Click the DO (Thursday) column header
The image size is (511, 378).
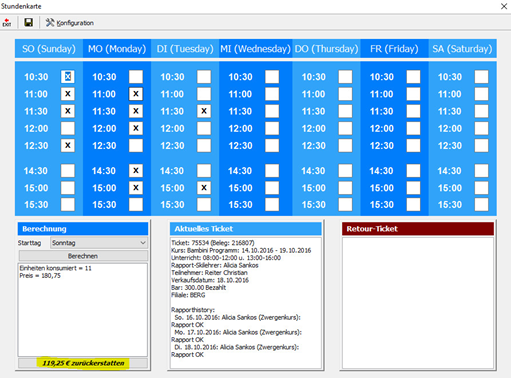(x=326, y=49)
